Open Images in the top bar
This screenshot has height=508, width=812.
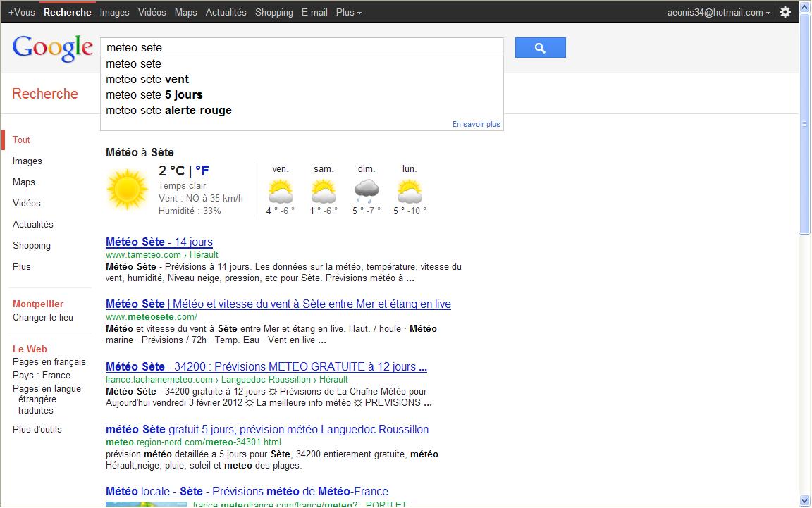(114, 12)
